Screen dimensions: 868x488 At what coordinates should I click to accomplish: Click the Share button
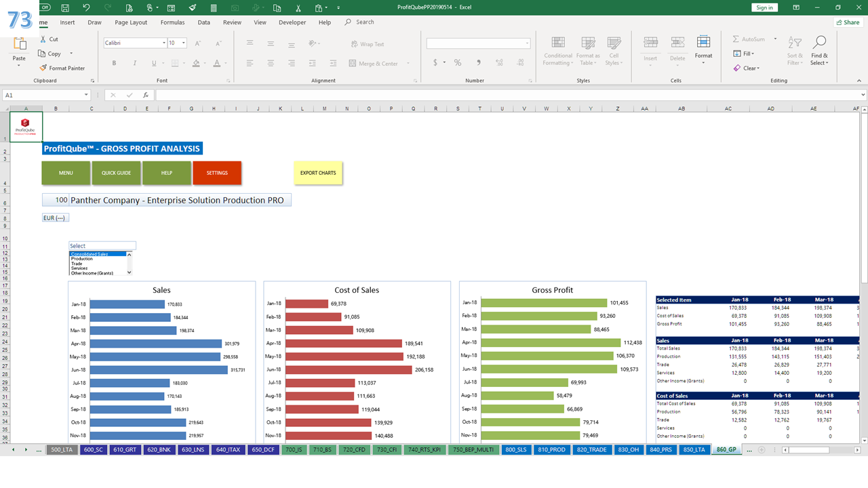click(x=848, y=22)
